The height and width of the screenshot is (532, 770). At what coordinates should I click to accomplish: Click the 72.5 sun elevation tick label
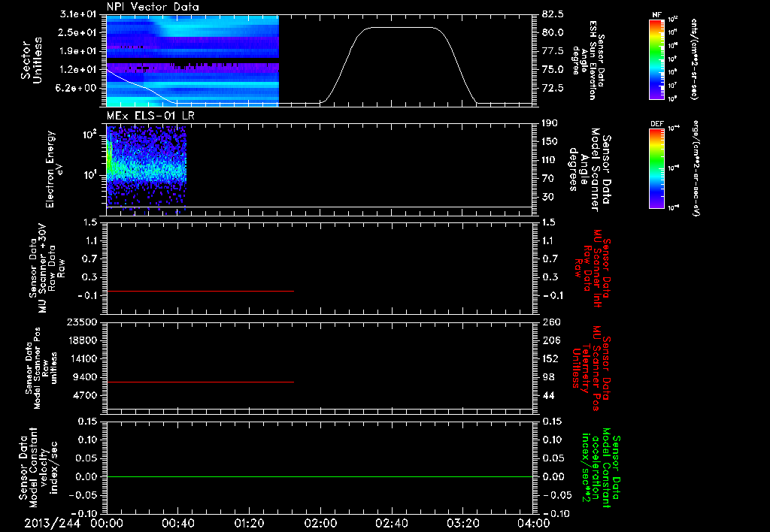click(553, 89)
